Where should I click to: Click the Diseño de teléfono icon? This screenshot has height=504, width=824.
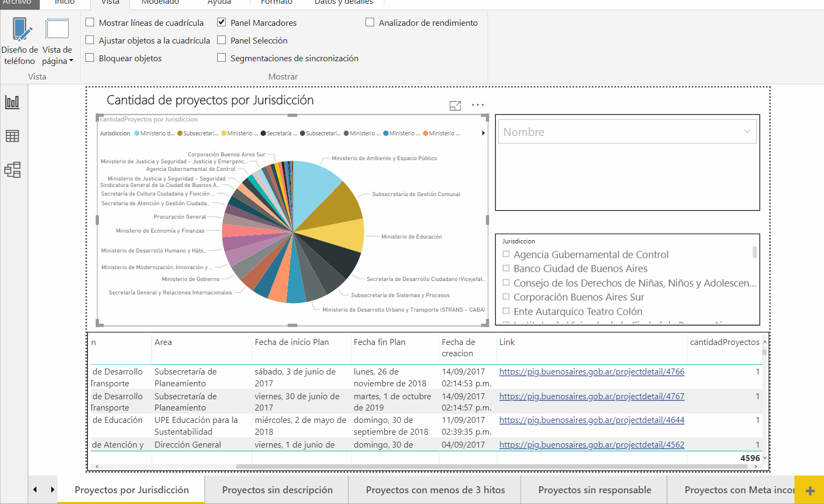coord(20,41)
